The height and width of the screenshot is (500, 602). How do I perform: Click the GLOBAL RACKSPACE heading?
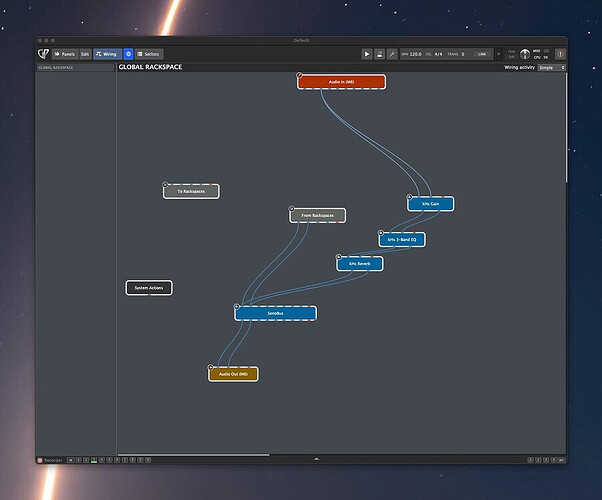point(150,67)
